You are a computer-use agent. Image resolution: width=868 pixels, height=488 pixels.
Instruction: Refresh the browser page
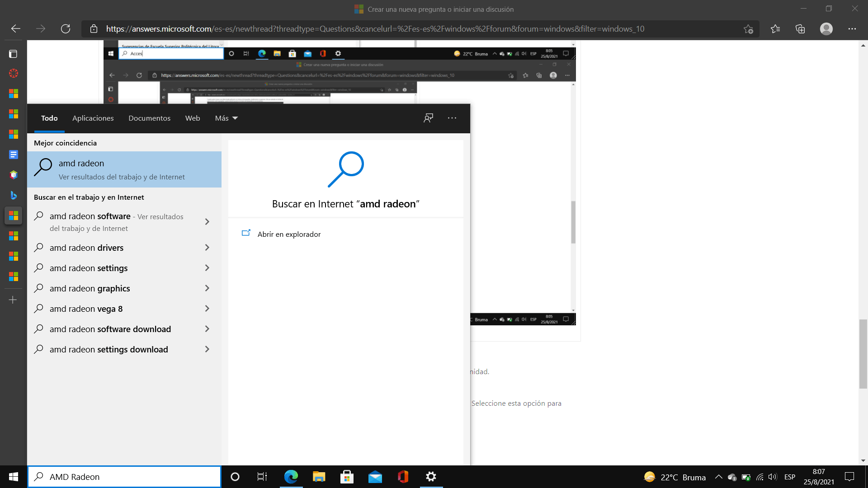pyautogui.click(x=66, y=29)
